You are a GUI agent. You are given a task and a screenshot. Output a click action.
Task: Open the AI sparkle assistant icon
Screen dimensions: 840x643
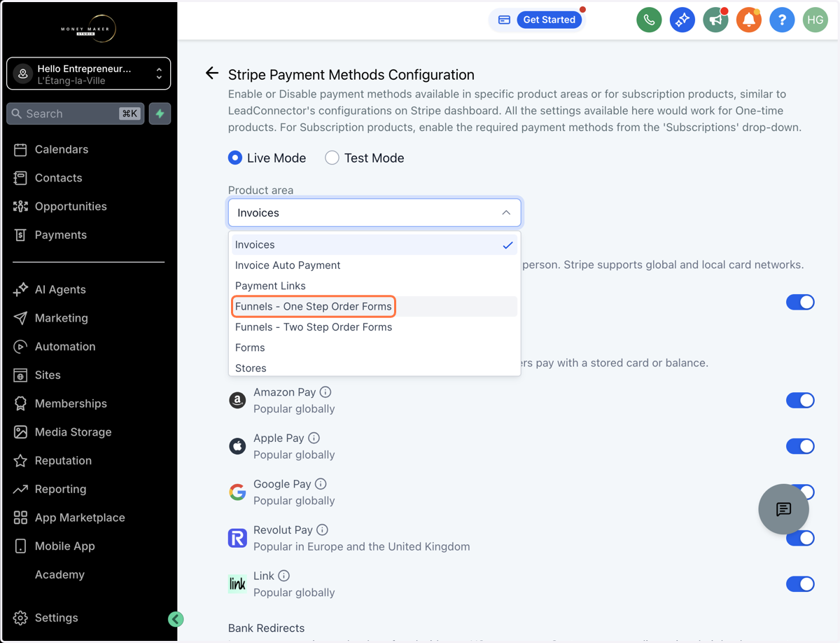[682, 20]
